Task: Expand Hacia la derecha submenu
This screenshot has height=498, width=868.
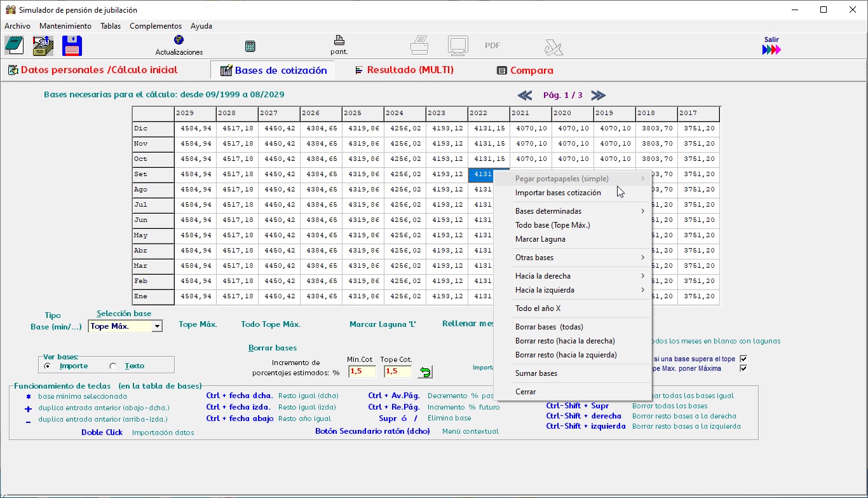Action: 573,276
